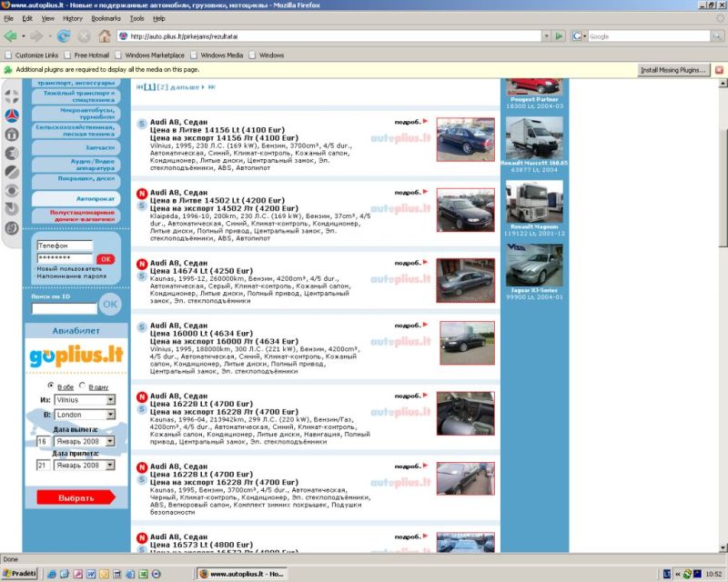Viewport: 728px width, 582px height.
Task: Select the 'В одну' one-way radio button
Action: 83,386
